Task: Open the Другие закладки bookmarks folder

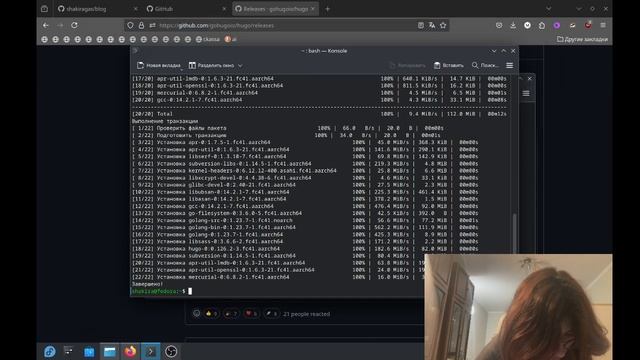Action: 582,39
